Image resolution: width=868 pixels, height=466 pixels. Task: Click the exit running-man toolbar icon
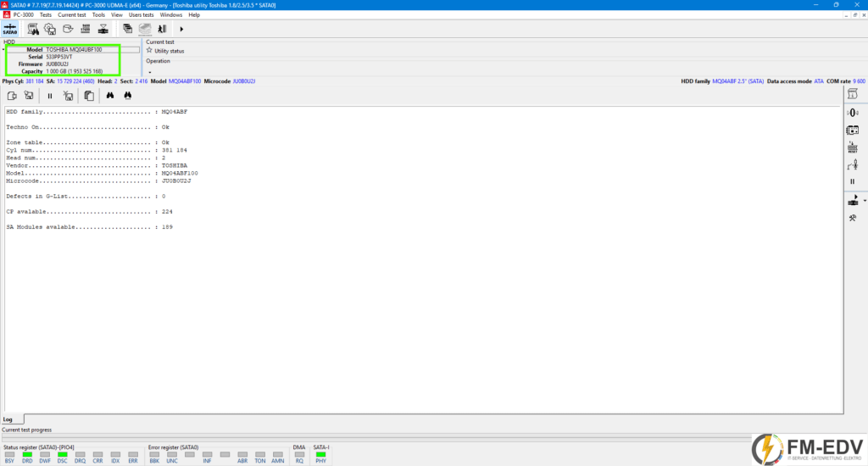pyautogui.click(x=162, y=29)
